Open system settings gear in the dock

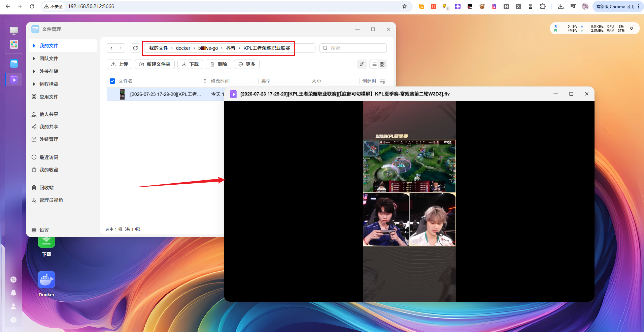click(x=13, y=320)
